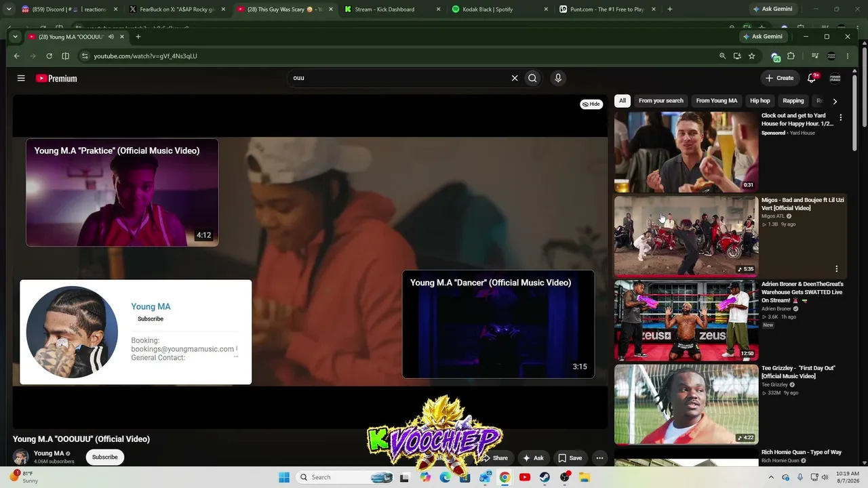868x488 pixels.
Task: Switch to the FearBuck on X tab
Action: [176, 9]
